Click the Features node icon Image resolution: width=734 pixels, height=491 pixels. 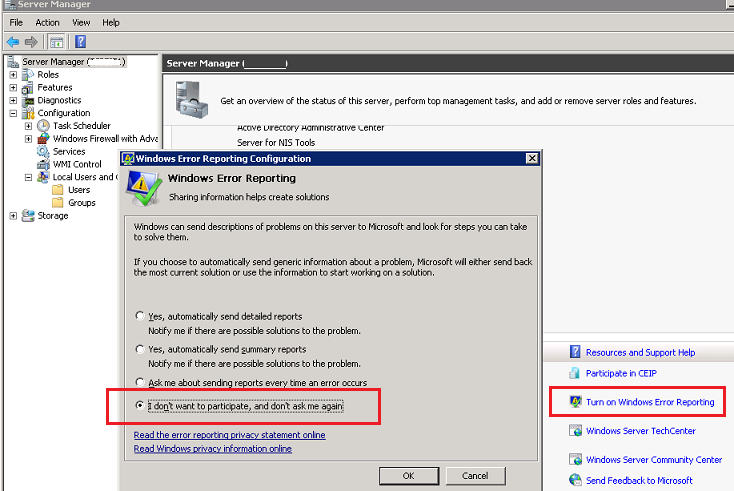(28, 88)
